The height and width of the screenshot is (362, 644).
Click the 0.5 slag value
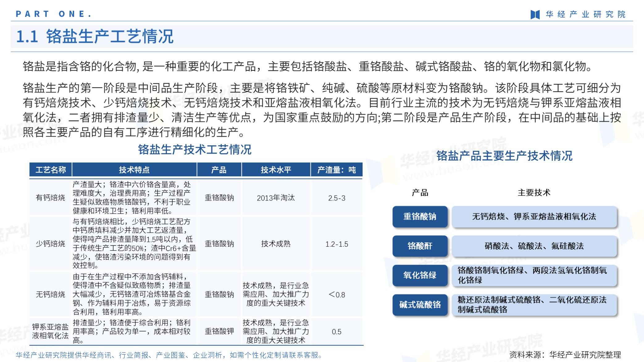[337, 332]
